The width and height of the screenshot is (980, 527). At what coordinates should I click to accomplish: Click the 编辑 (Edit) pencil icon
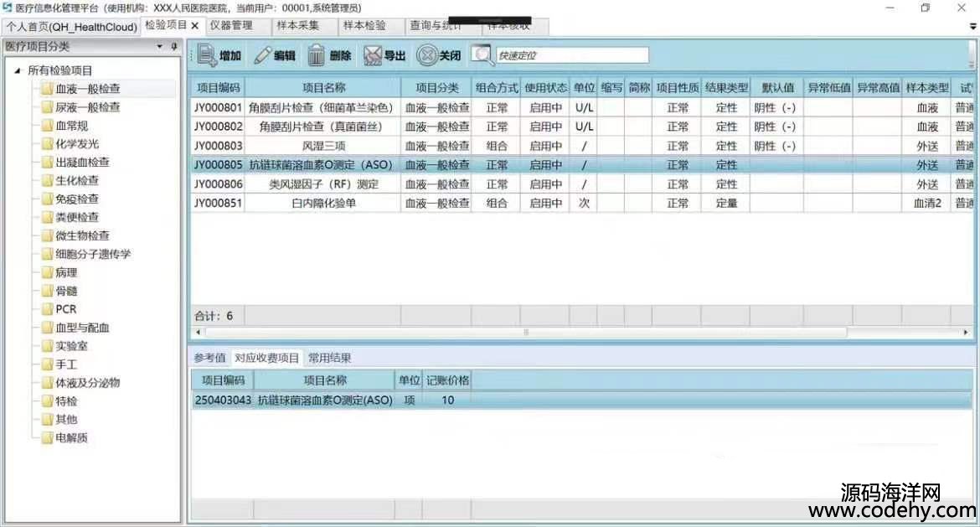(263, 55)
